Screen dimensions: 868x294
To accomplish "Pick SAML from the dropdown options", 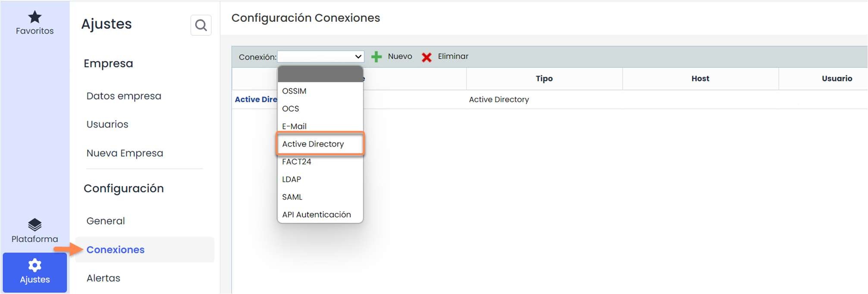I will (x=292, y=197).
